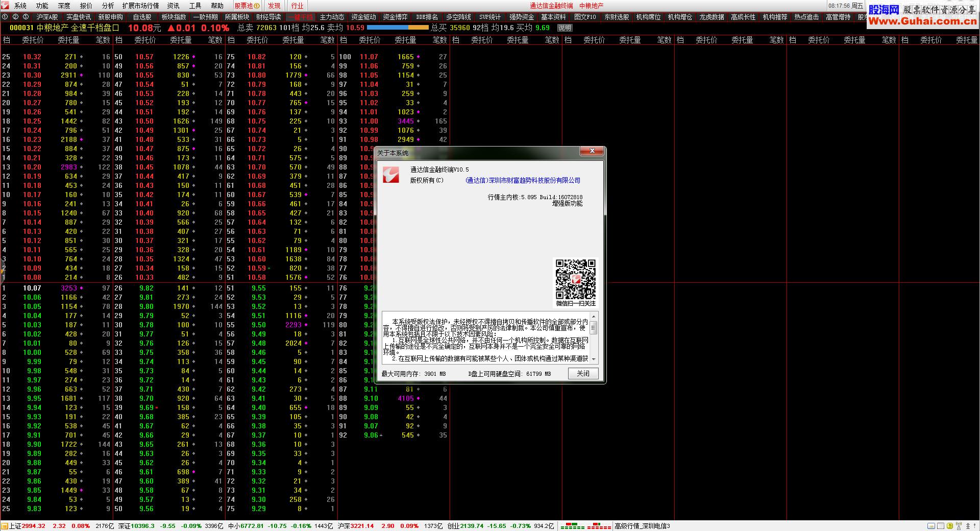
Task: Switch to 东财选股 tab
Action: click(617, 17)
